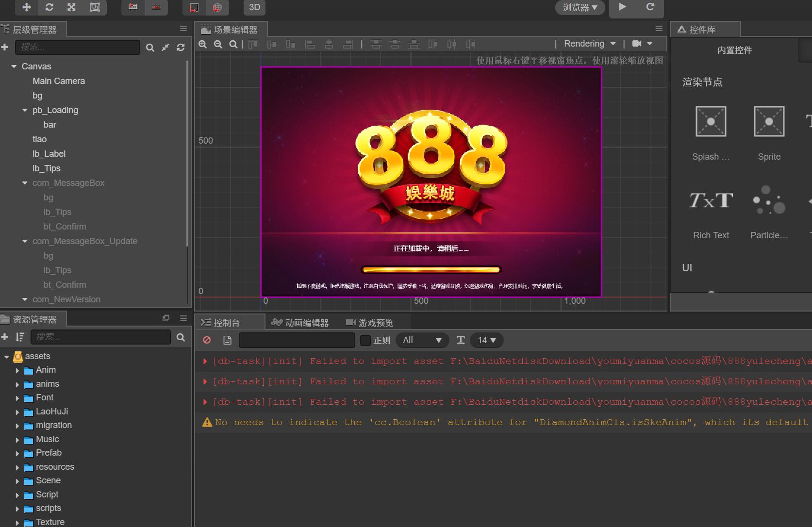Open the log level All dropdown
The height and width of the screenshot is (527, 812).
[421, 340]
